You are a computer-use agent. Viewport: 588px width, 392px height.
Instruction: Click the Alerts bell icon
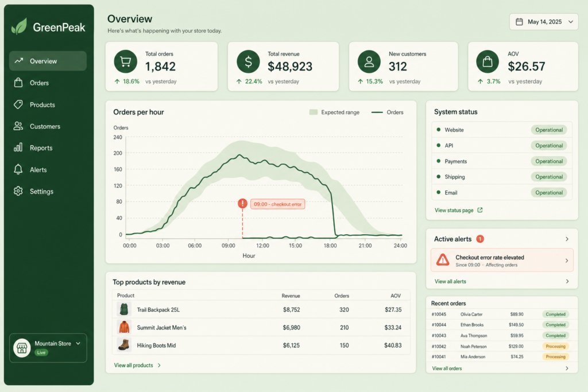18,169
